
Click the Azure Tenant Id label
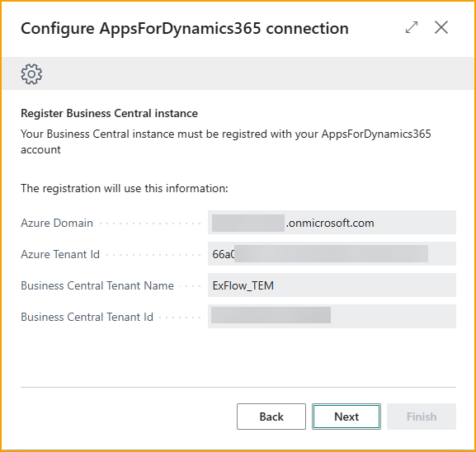point(60,254)
